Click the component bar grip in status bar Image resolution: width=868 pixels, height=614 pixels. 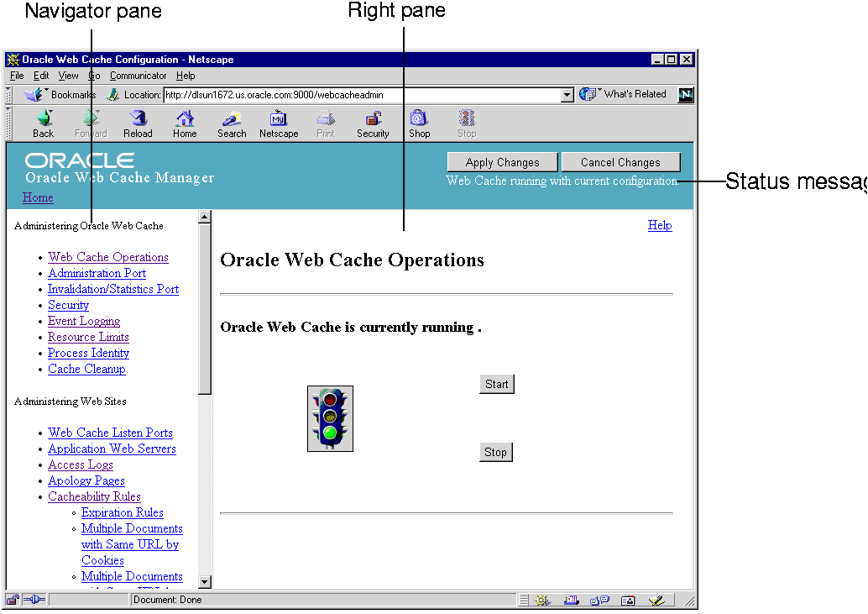pyautogui.click(x=524, y=600)
